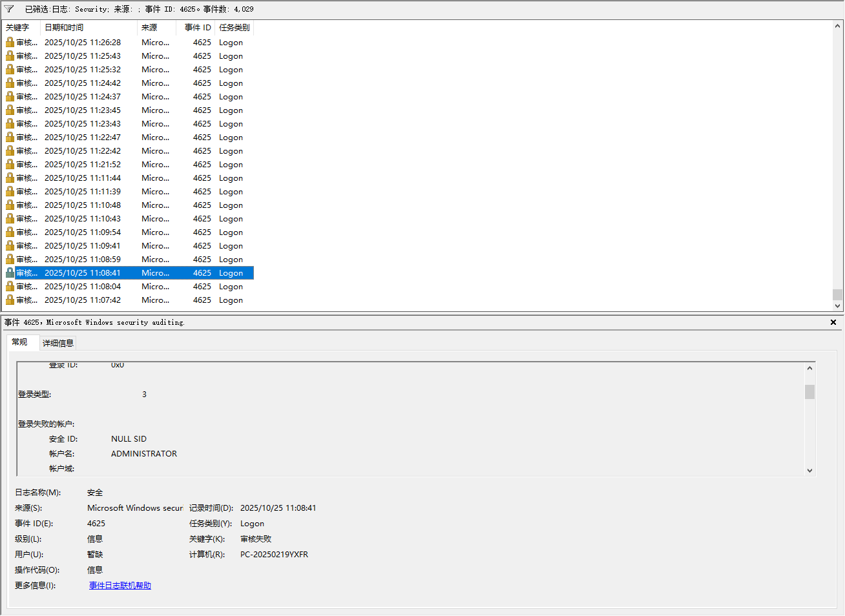This screenshot has width=845, height=616.
Task: Click lock icon of 11:21:52 event
Action: (x=10, y=164)
